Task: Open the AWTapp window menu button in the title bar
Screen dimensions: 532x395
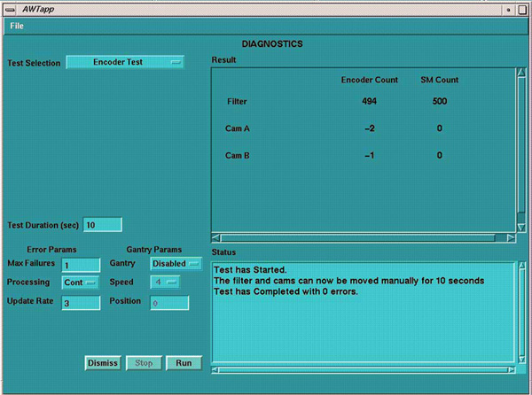Action: [9, 8]
